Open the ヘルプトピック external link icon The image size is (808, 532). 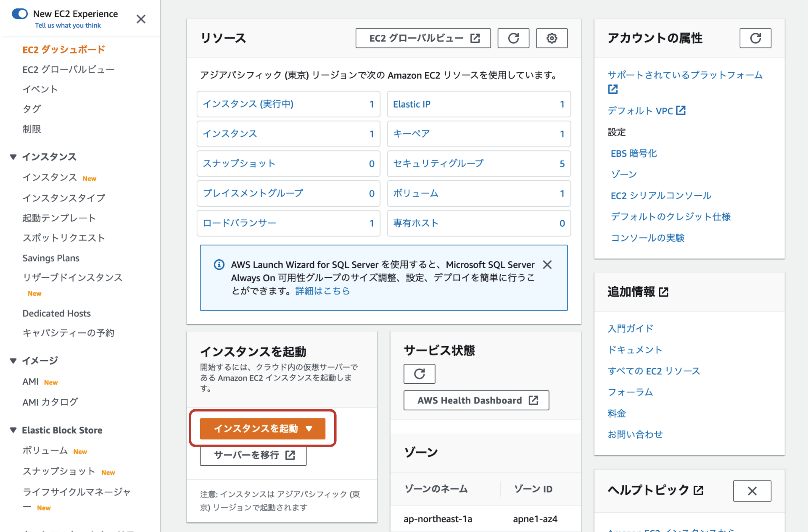[698, 490]
